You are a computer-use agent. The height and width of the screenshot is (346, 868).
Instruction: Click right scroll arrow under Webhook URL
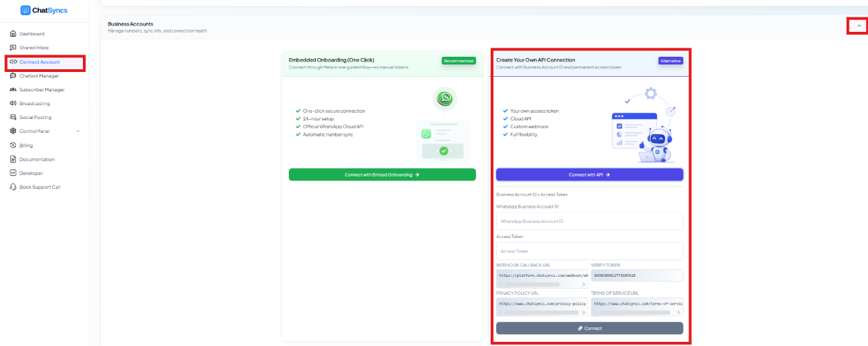coord(583,284)
